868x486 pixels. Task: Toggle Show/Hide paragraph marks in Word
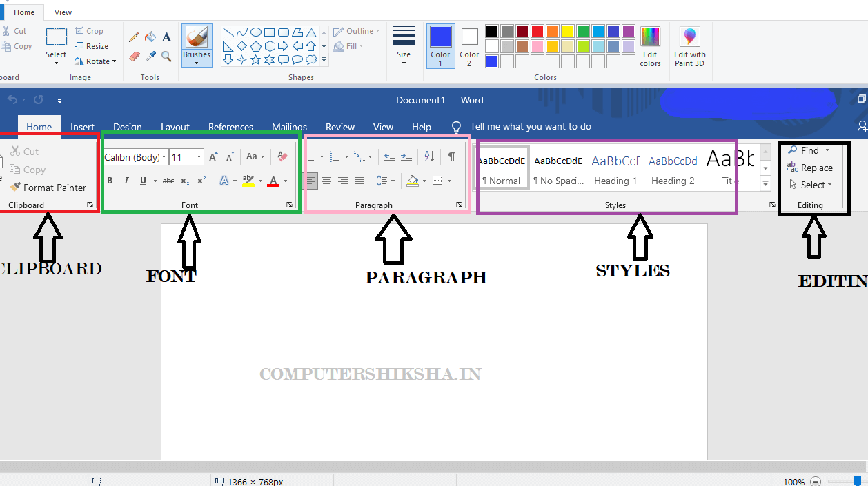[x=451, y=156]
